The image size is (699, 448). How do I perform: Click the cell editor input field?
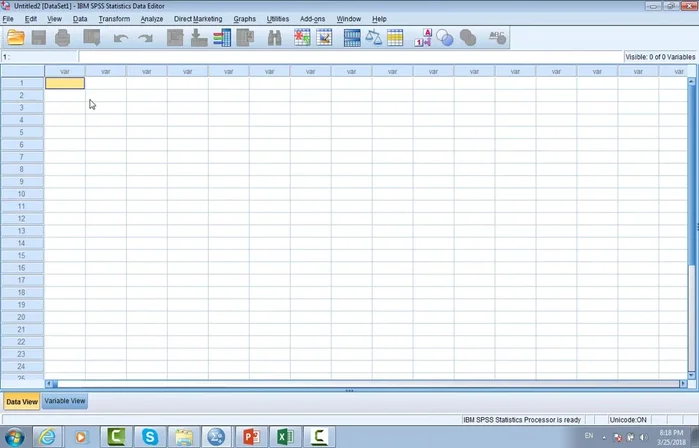(x=351, y=57)
